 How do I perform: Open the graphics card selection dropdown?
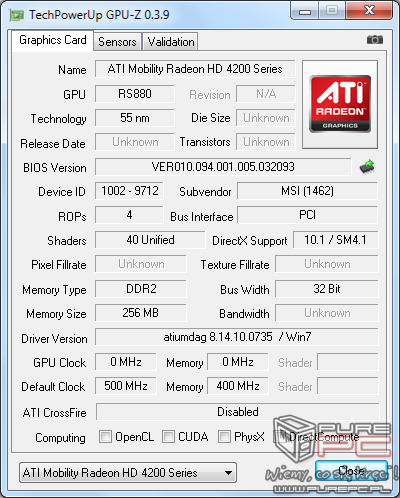click(x=128, y=472)
